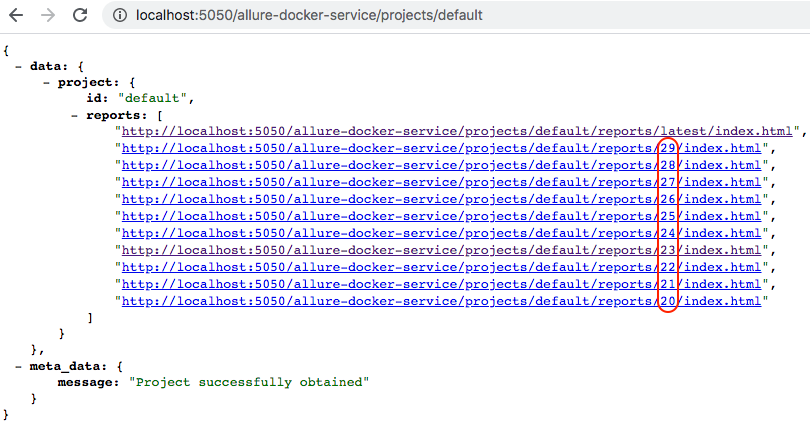This screenshot has height=426, width=810.
Task: Collapse the meta_data object
Action: click(19, 367)
